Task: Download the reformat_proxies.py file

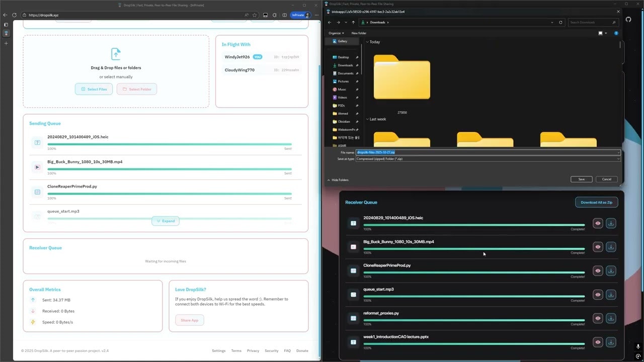Action: tap(611, 318)
